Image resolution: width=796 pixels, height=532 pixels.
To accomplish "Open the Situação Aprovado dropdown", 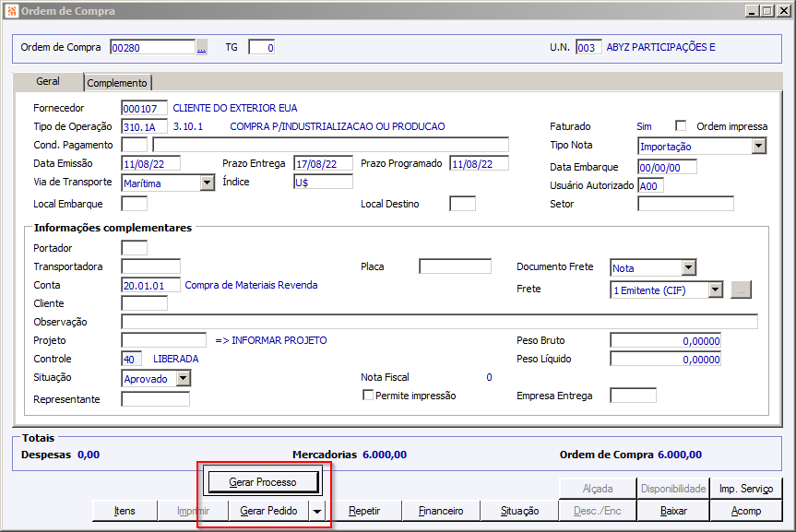I will [183, 378].
